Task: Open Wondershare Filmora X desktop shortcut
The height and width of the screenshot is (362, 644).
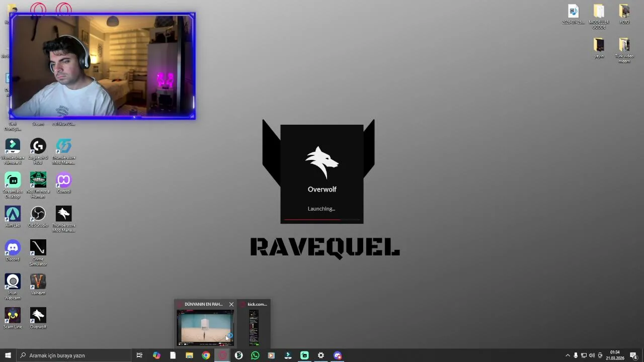Action: [13, 151]
